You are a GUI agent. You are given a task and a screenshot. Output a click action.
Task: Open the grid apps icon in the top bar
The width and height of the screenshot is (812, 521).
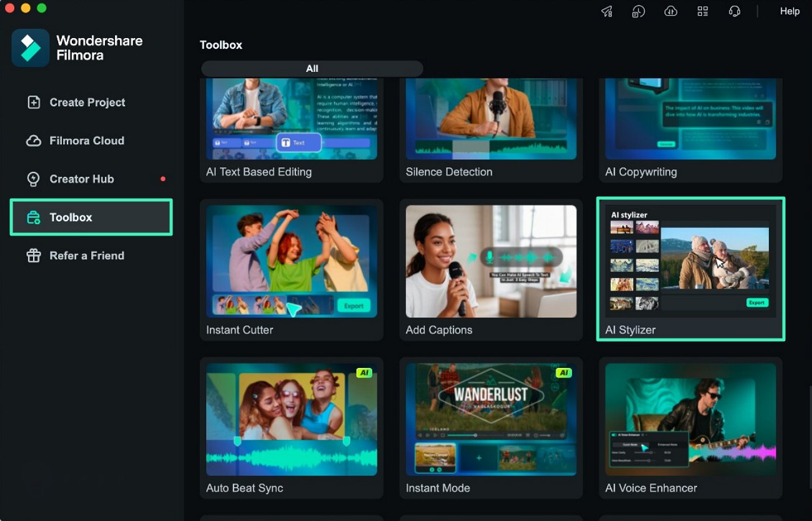(703, 11)
